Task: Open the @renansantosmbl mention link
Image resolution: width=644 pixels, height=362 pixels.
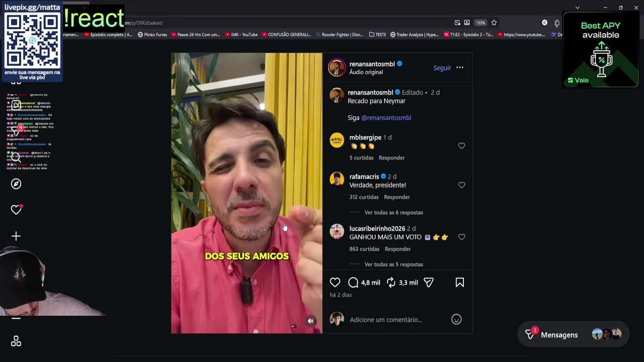Action: pos(386,118)
